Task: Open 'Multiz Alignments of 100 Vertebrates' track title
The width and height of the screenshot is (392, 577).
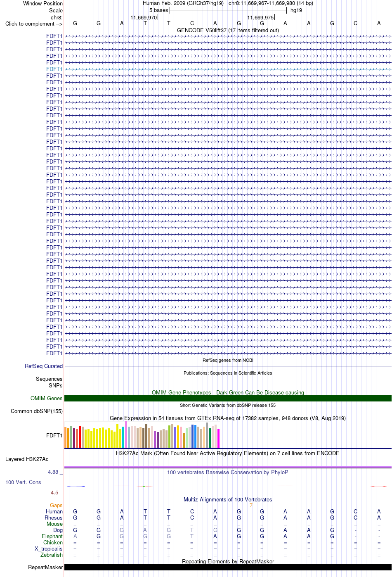Action: (228, 499)
